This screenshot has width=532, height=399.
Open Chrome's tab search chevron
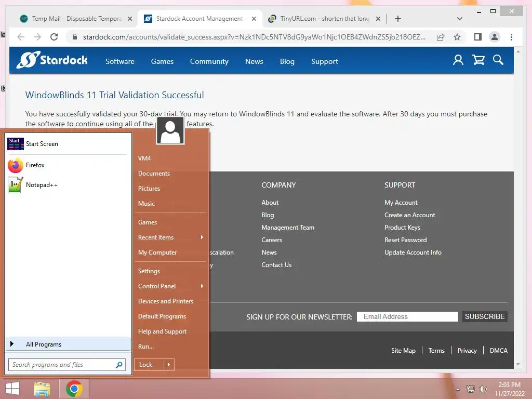(460, 19)
